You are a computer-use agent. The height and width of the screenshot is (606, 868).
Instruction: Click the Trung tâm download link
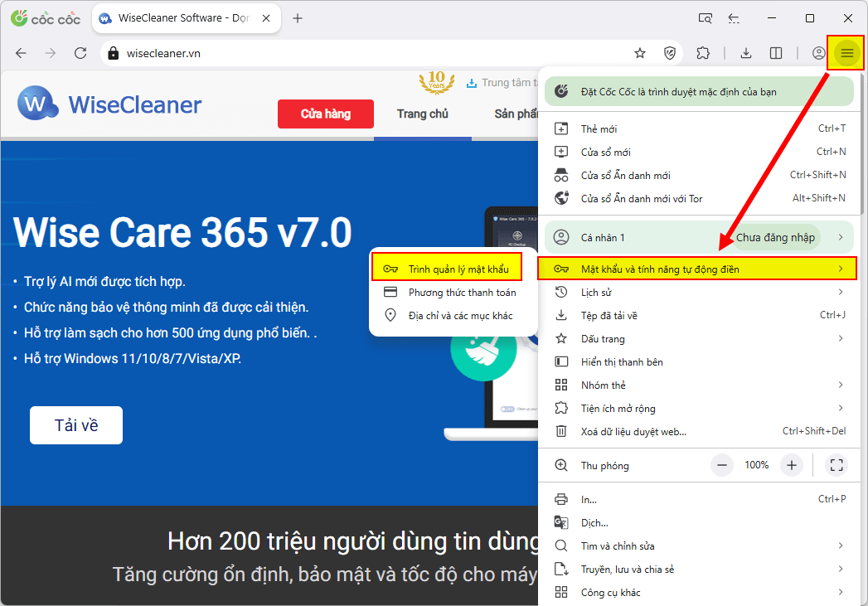point(502,83)
